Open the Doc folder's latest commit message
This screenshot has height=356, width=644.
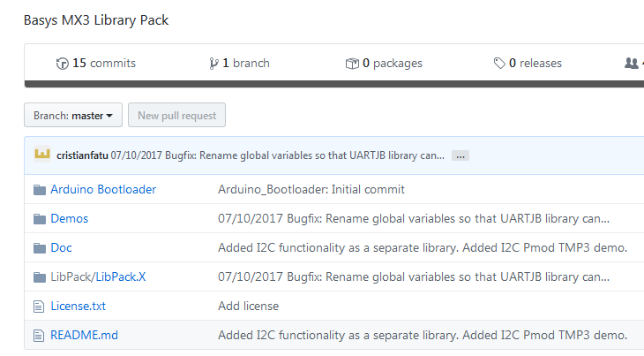422,248
